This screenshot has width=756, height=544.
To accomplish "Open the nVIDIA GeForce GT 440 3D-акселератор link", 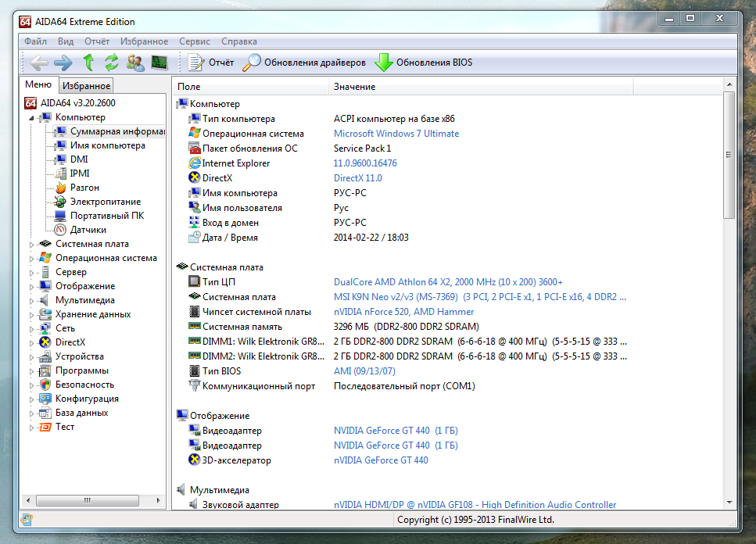I will click(x=381, y=460).
